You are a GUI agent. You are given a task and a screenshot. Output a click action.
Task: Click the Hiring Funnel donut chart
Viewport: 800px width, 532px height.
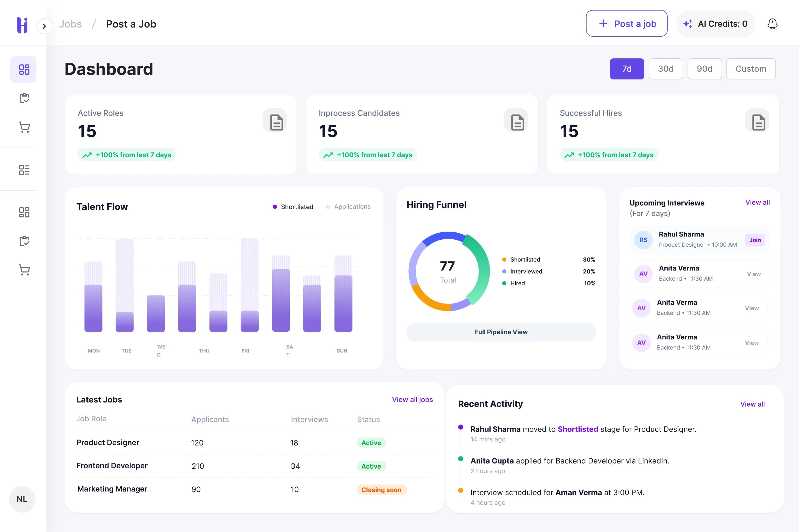[449, 271]
